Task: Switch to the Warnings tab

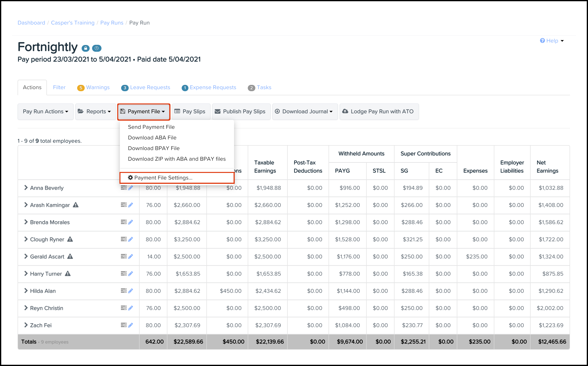Action: click(x=93, y=87)
